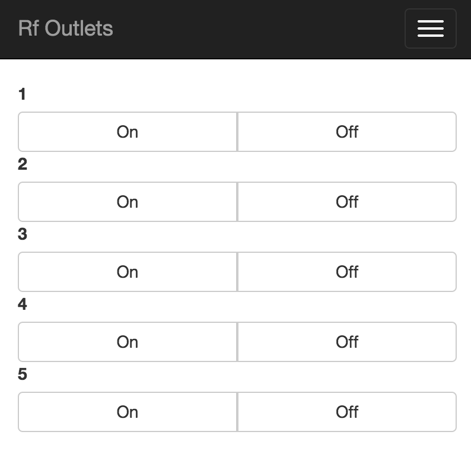The height and width of the screenshot is (476, 471).
Task: Open the hamburger navigation menu
Action: (x=431, y=28)
